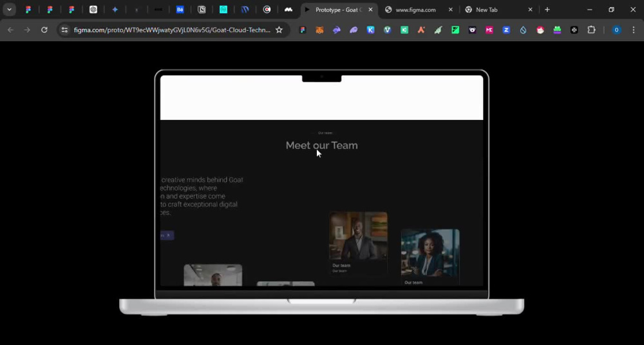Open the black snowflake extension icon
The width and height of the screenshot is (644, 345).
574,30
